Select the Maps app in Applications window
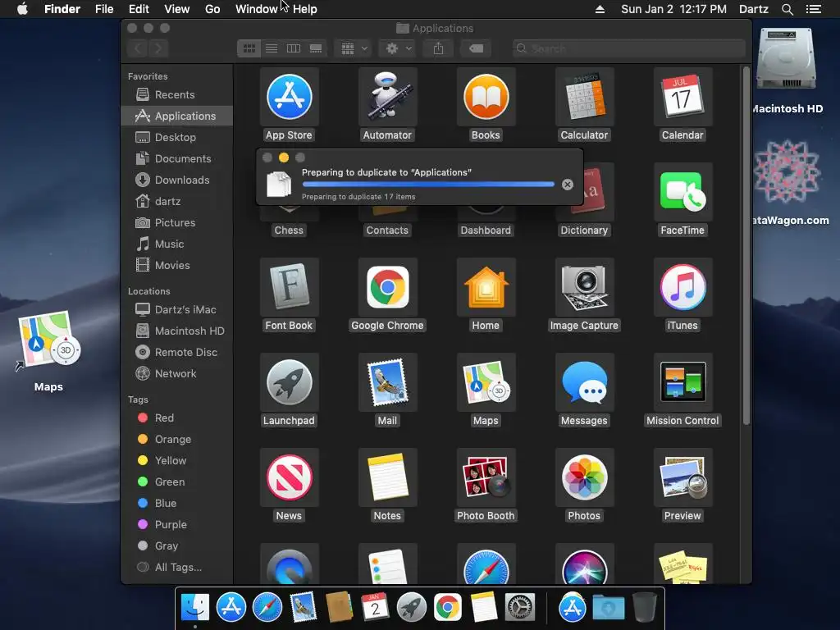 tap(486, 382)
